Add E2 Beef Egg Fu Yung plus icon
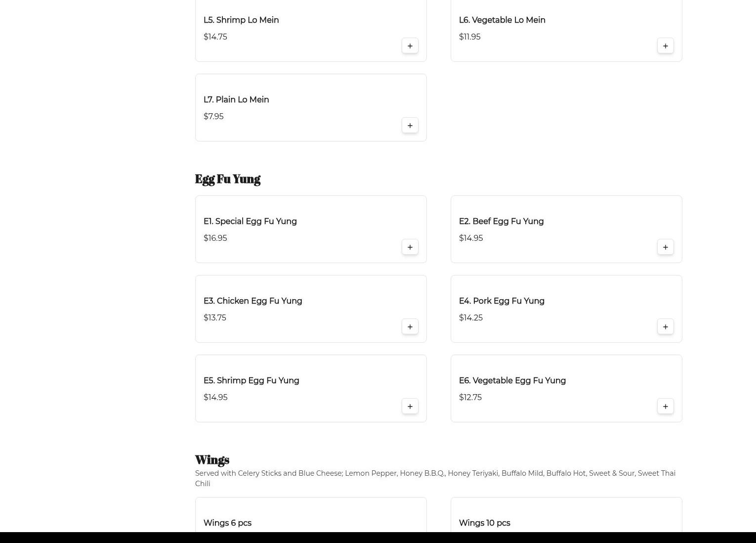Image resolution: width=756 pixels, height=543 pixels. tap(665, 247)
